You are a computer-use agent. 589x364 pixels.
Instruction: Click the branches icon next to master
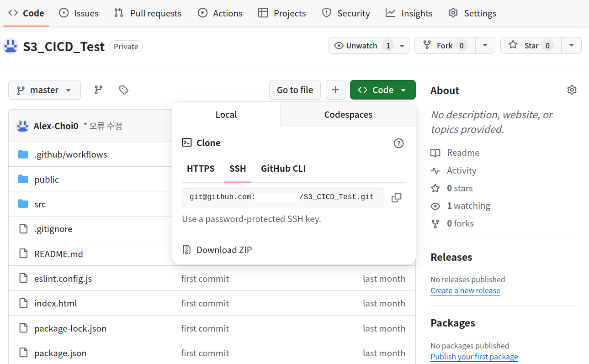tap(98, 90)
